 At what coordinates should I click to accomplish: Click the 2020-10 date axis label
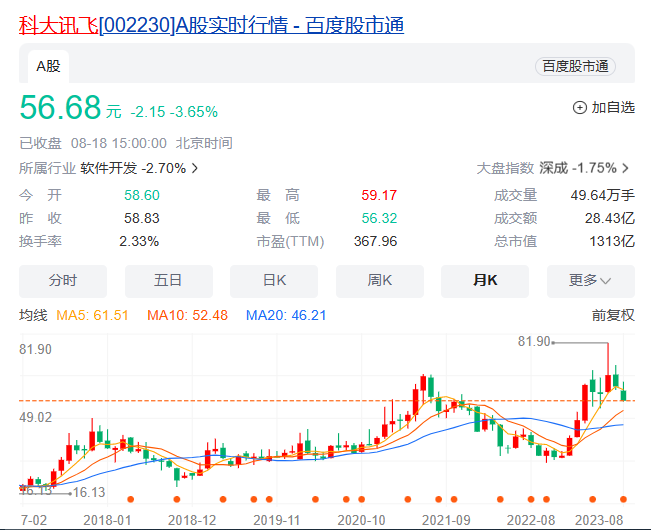[361, 520]
